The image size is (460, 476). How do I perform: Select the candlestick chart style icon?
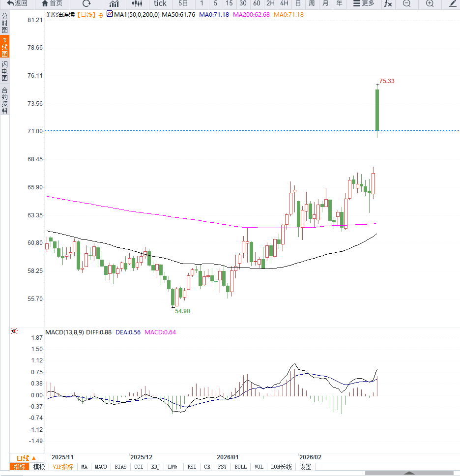[x=137, y=3]
